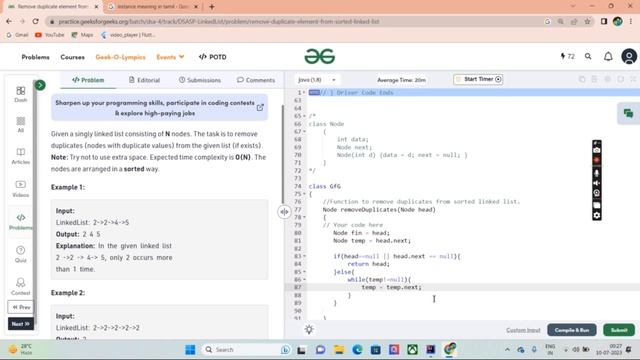The image size is (640, 360).
Task: Click the coding contests promo banner
Action: [159, 108]
